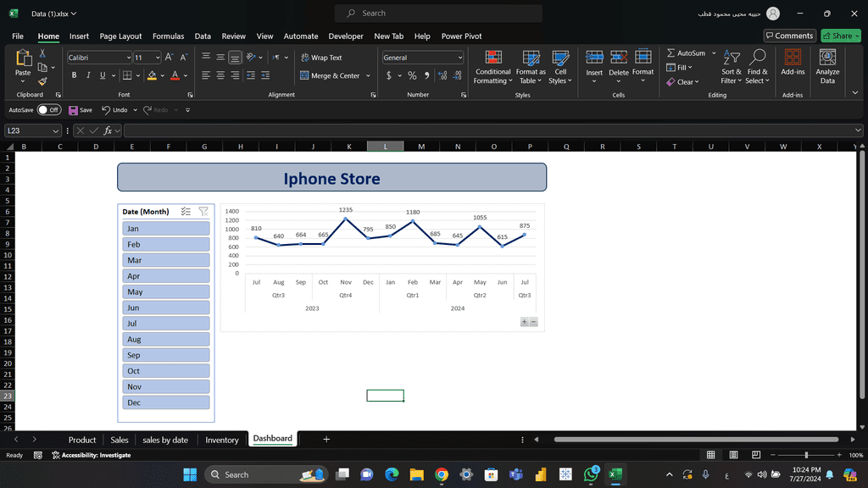Apply the Percent Style format
Viewport: 868px width, 488px height.
click(x=412, y=75)
